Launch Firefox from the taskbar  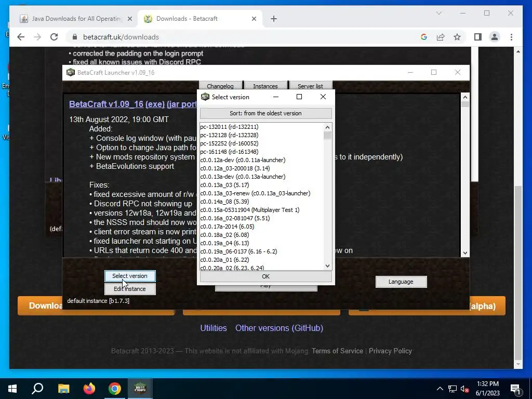pos(89,389)
